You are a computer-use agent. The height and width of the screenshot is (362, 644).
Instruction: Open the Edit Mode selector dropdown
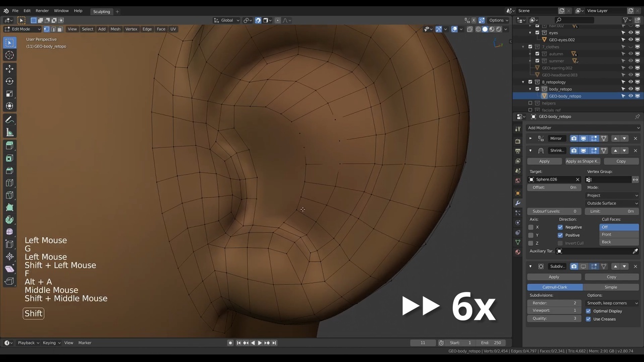(23, 29)
